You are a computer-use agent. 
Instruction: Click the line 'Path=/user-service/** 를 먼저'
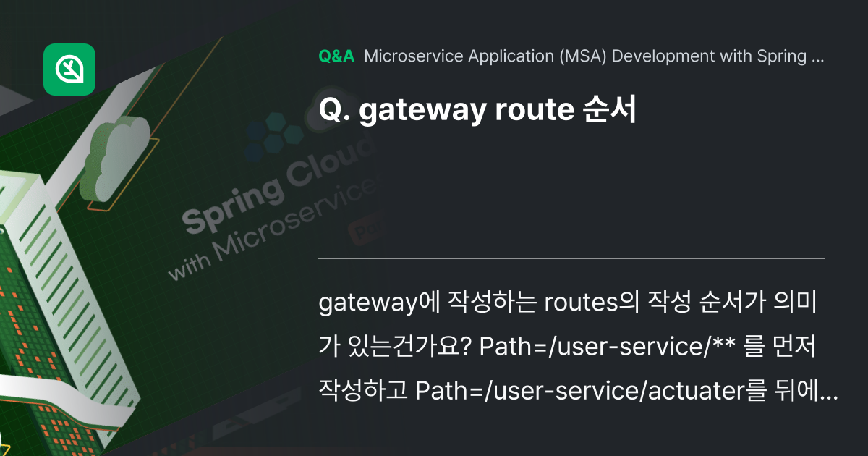point(649,347)
